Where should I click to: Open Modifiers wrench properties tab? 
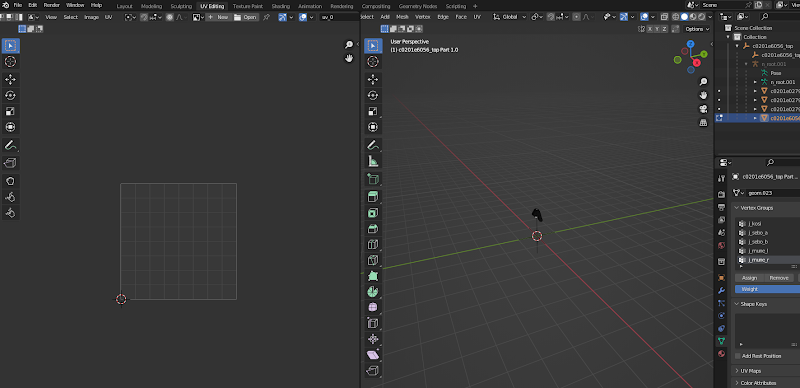pyautogui.click(x=721, y=290)
